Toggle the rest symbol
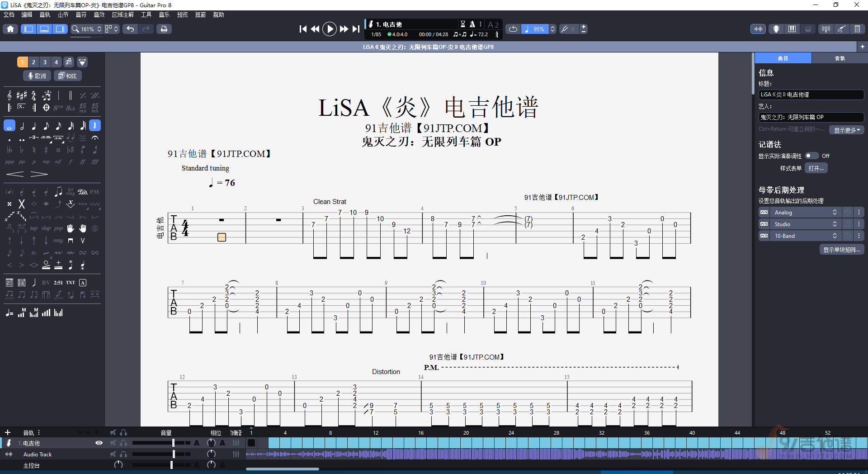The image size is (868, 474). (x=95, y=125)
